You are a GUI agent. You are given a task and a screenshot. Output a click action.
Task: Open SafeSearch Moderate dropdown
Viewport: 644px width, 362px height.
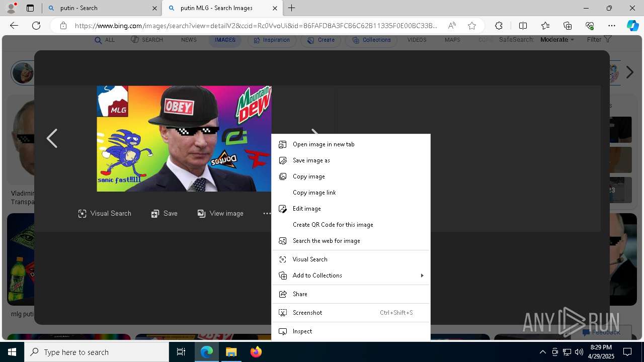click(x=557, y=40)
